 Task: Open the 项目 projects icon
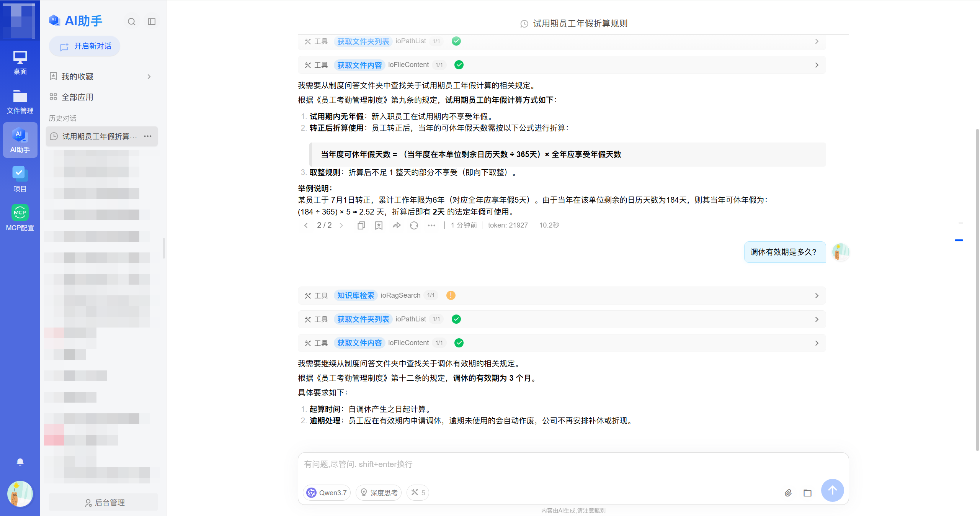[x=20, y=179]
